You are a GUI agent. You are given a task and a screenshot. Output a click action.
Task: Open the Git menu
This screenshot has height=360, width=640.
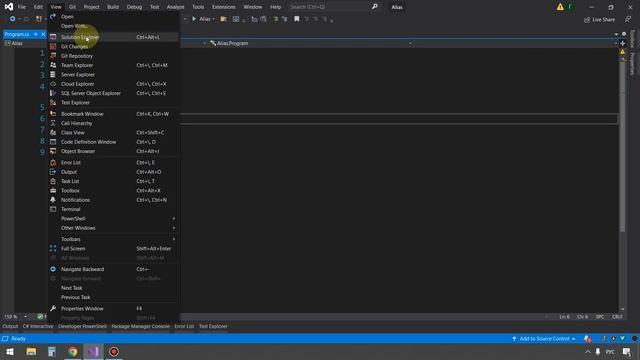(72, 7)
